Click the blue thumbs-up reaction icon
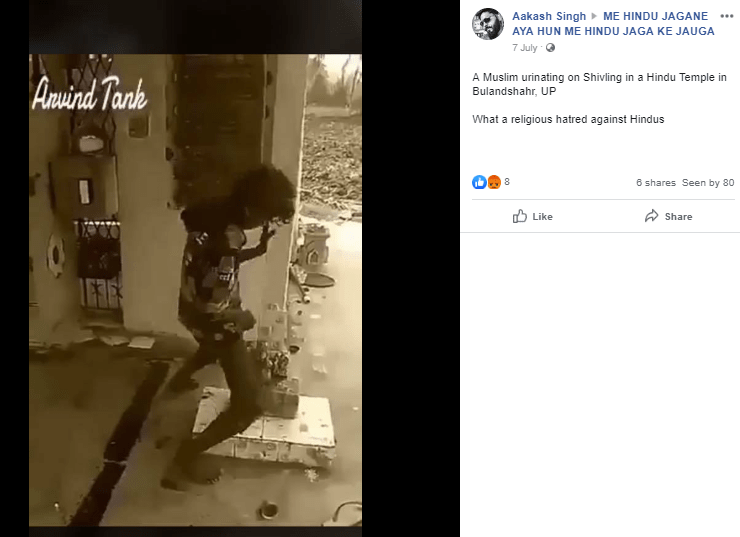 (x=479, y=182)
